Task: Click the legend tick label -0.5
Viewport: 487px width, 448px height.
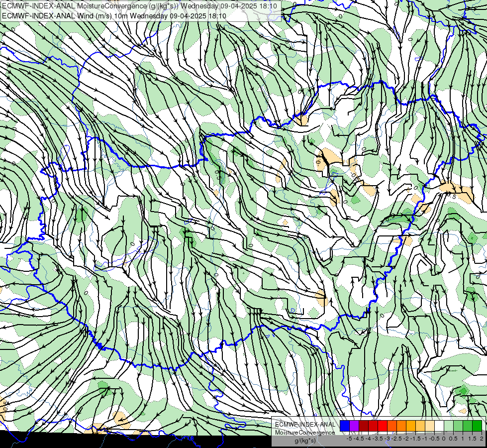Action: tap(434, 439)
